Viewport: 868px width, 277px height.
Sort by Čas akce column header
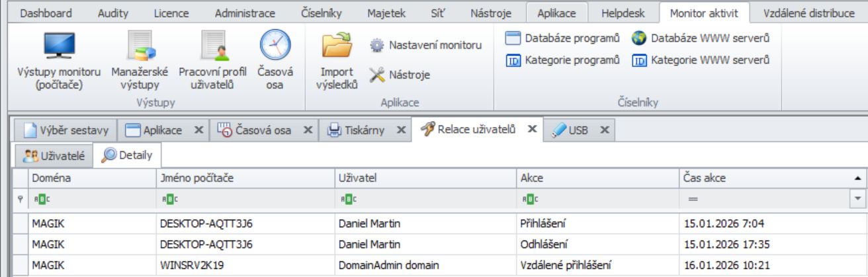773,178
